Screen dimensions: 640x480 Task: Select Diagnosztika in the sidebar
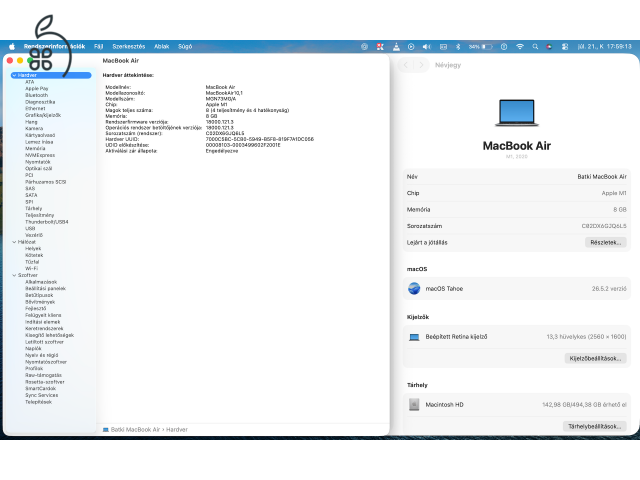[40, 102]
